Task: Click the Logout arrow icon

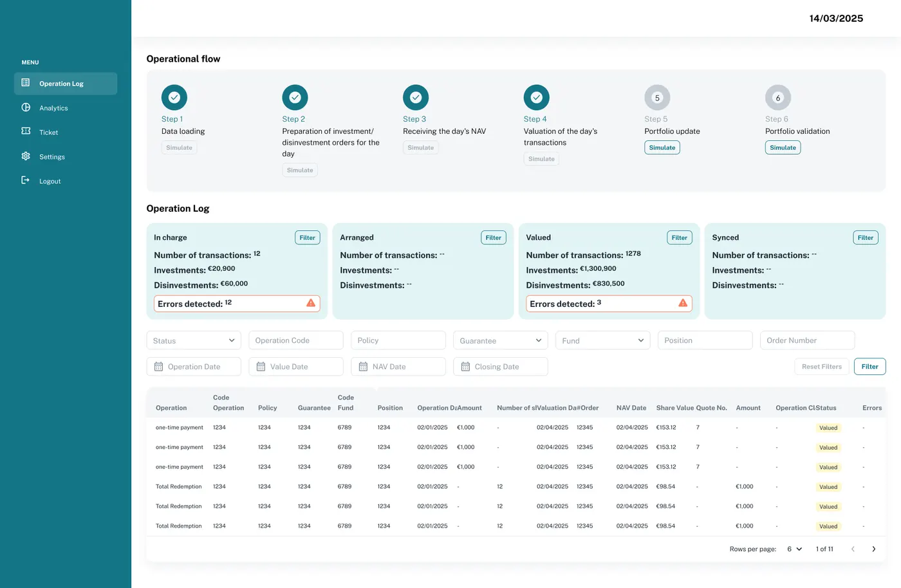Action: pyautogui.click(x=26, y=180)
